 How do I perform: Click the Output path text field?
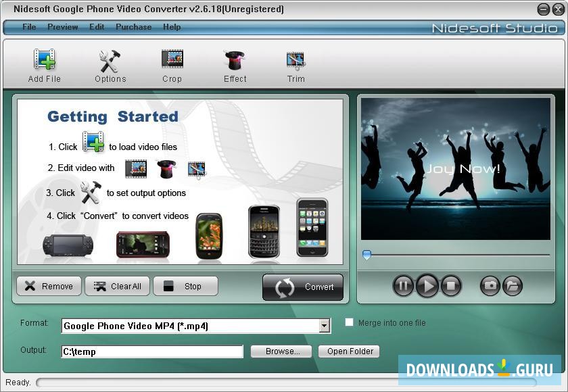tap(151, 351)
